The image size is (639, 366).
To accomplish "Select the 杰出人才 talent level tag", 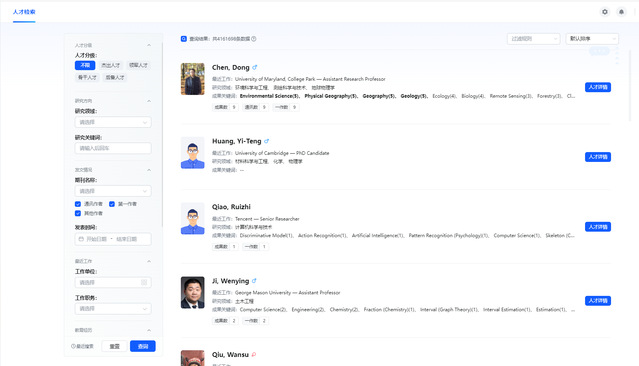I will tap(110, 65).
